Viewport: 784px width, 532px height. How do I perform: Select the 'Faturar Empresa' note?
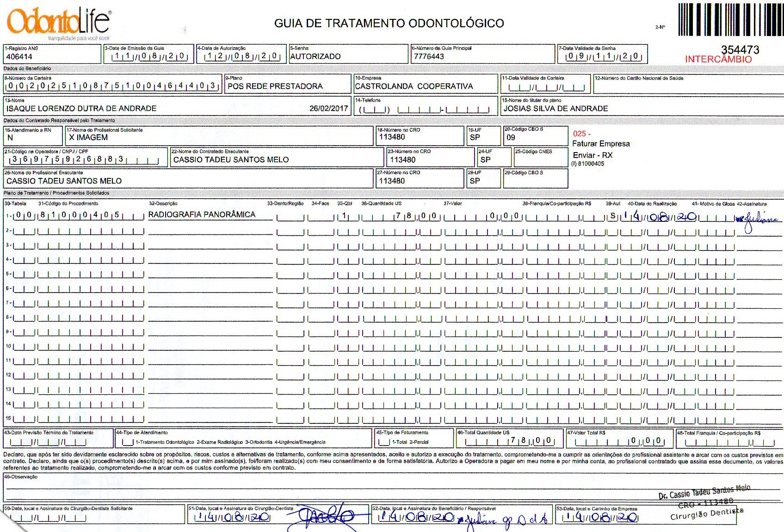pyautogui.click(x=601, y=144)
